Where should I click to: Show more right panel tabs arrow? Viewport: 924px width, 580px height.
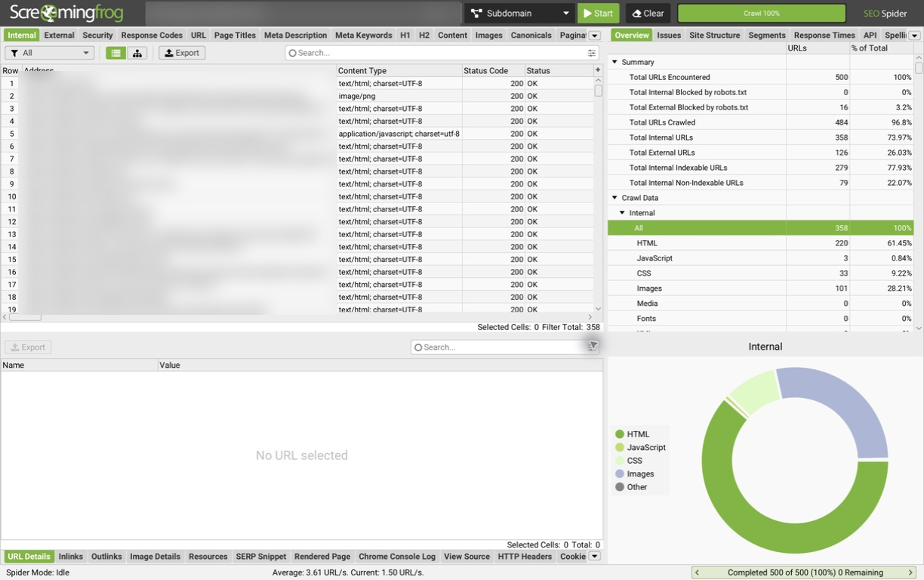click(x=914, y=35)
